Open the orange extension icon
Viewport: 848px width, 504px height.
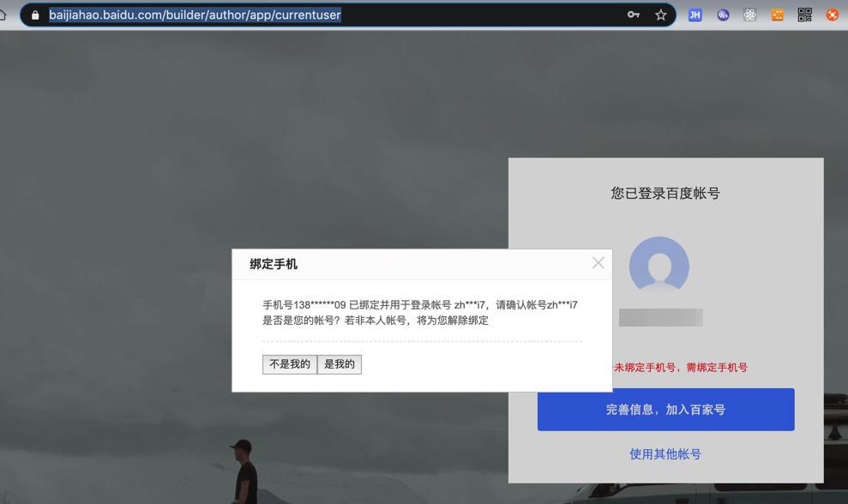(777, 15)
